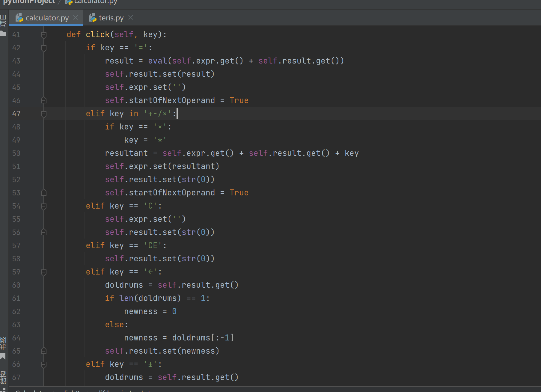Collapse the if key == '=' block on line 42

point(44,48)
